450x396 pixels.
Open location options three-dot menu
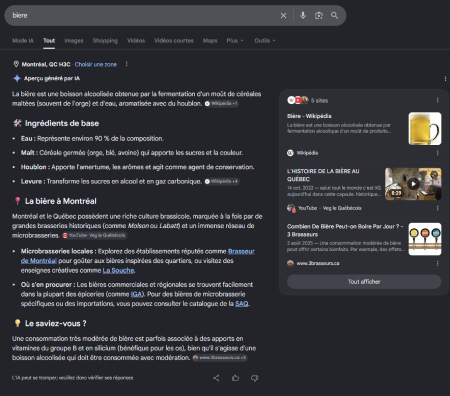coord(126,64)
